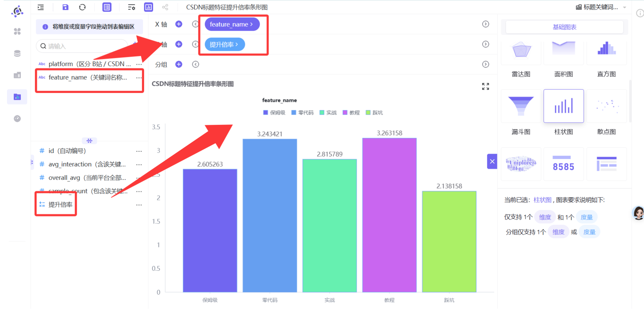Screen dimensions: 644x310
Task: Click the info icon at top right corner
Action: pyautogui.click(x=640, y=13)
